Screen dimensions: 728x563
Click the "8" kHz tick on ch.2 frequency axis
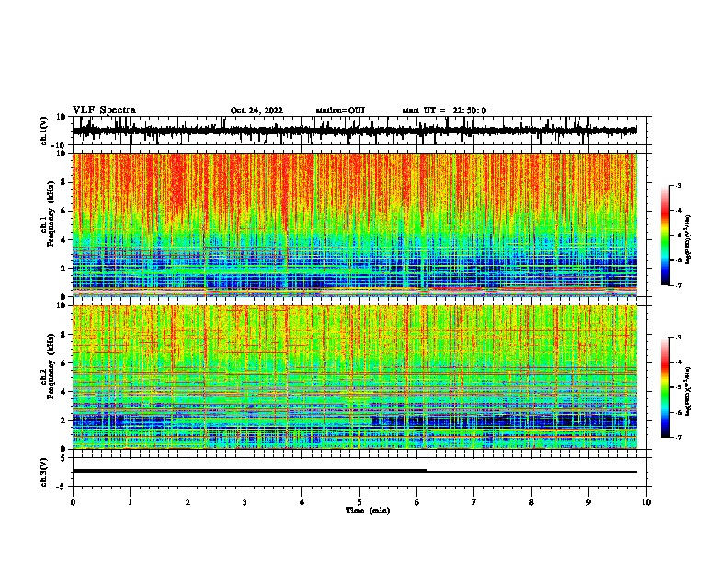click(x=63, y=335)
